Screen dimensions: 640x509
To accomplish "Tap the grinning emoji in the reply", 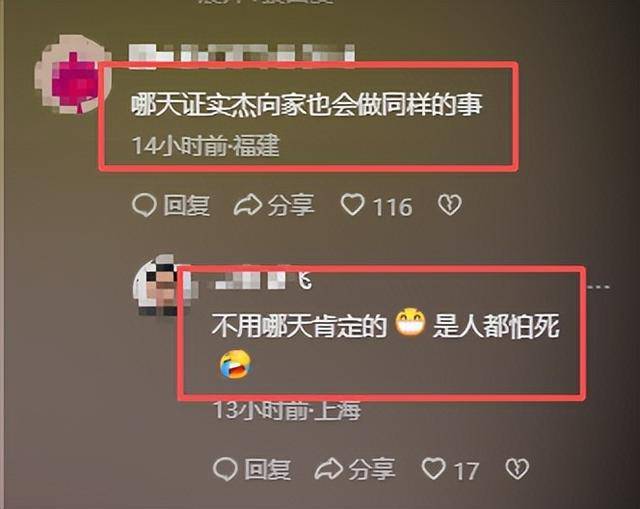I will [410, 323].
